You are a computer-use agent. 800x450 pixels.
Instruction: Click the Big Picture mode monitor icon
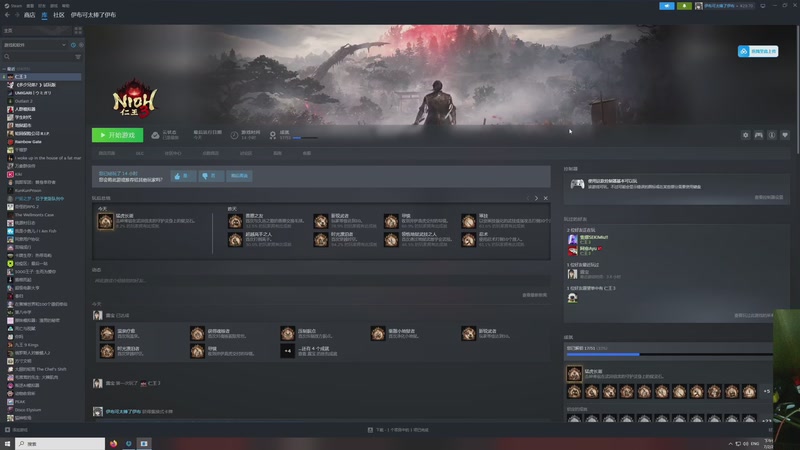coord(763,6)
